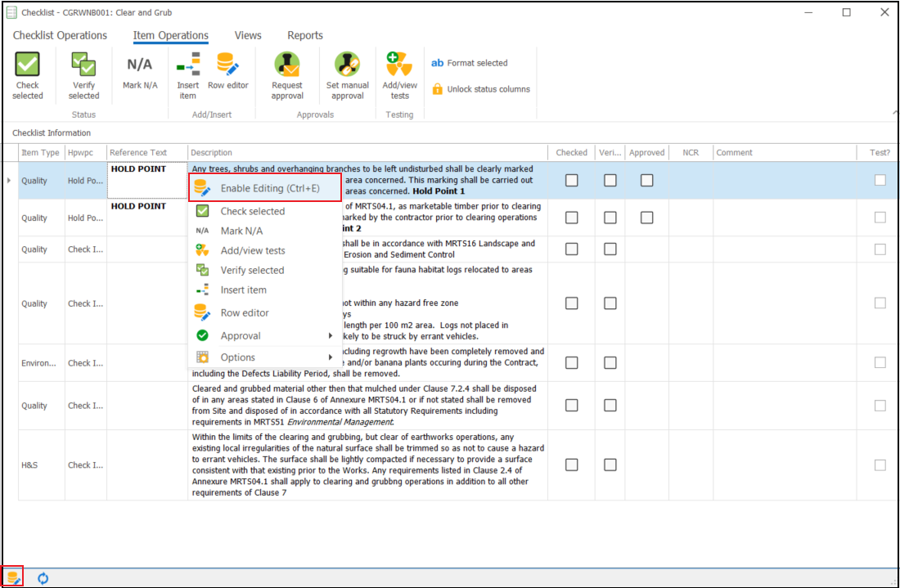Choose Enable Editing (Ctrl+E) in context menu

[x=265, y=188]
